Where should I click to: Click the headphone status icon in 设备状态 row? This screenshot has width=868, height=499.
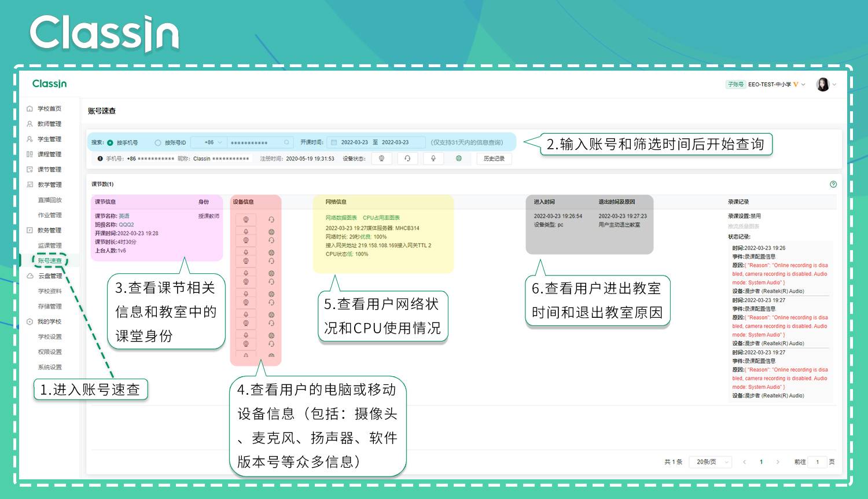pos(407,159)
